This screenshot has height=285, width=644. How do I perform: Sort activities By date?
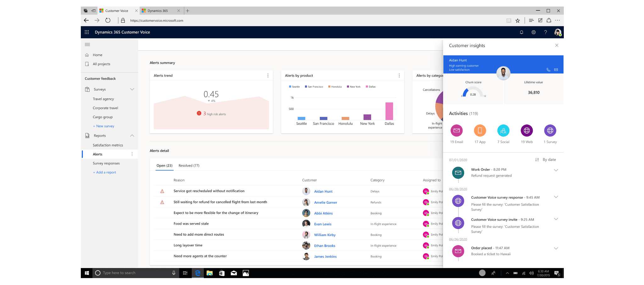pyautogui.click(x=546, y=160)
